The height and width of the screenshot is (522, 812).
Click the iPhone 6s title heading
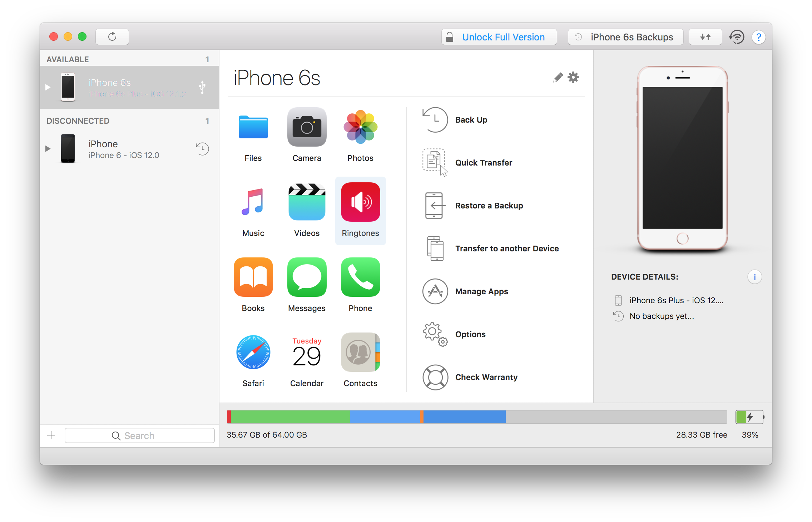277,78
